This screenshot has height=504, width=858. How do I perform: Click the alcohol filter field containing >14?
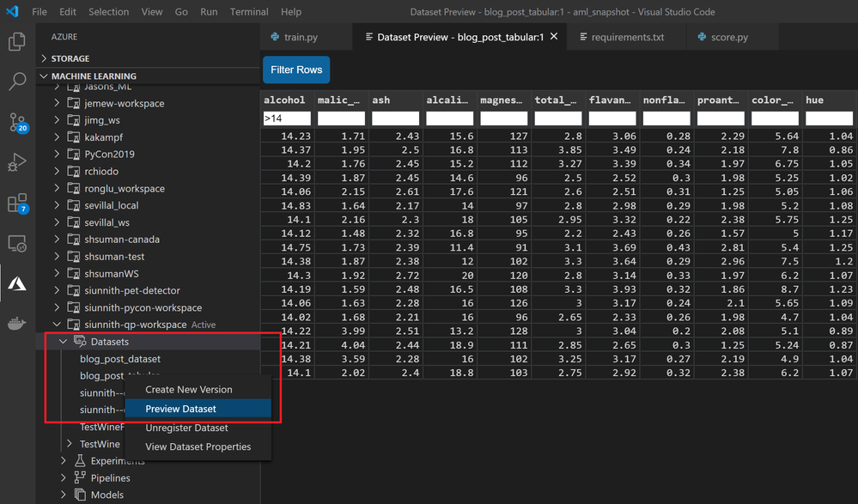[x=287, y=118]
